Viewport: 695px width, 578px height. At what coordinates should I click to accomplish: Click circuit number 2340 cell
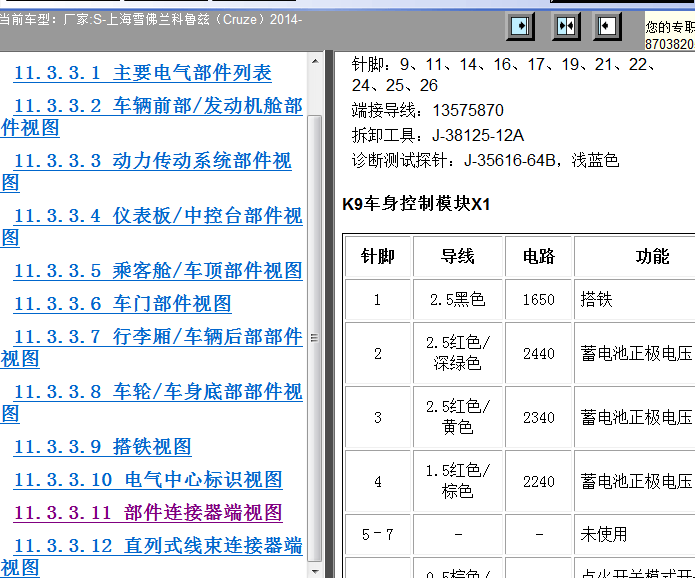(539, 417)
